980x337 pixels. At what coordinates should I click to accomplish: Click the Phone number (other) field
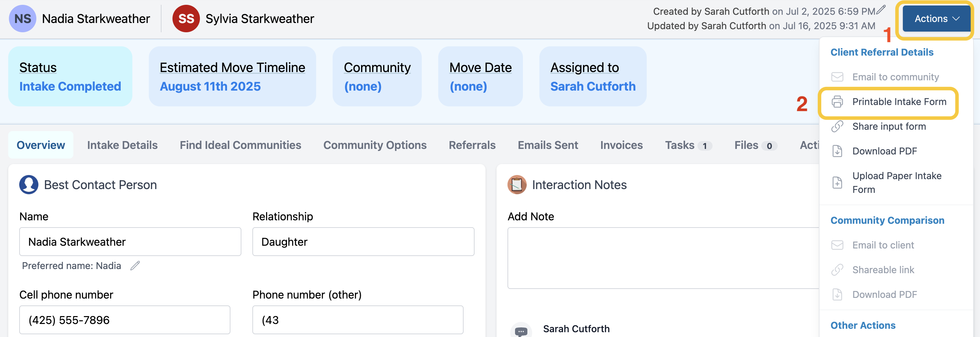358,320
